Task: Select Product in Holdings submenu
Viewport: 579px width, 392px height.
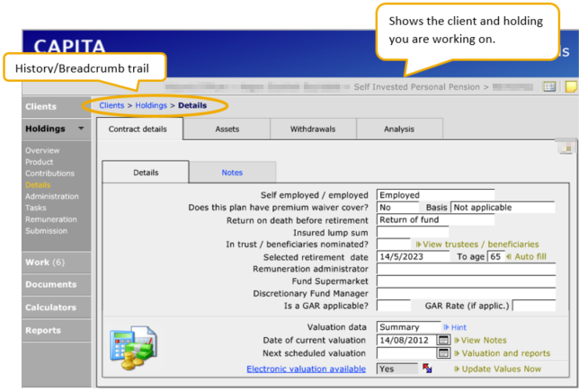Action: point(40,162)
